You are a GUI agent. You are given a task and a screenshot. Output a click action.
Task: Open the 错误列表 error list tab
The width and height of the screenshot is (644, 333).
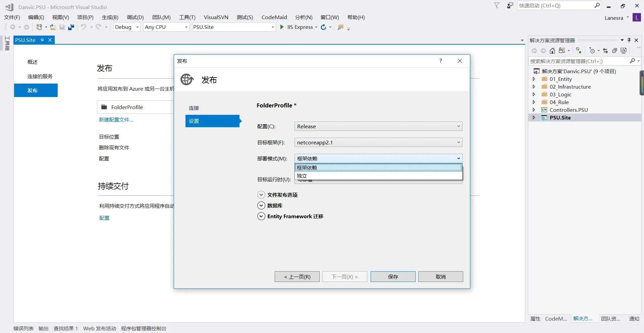tap(23, 328)
